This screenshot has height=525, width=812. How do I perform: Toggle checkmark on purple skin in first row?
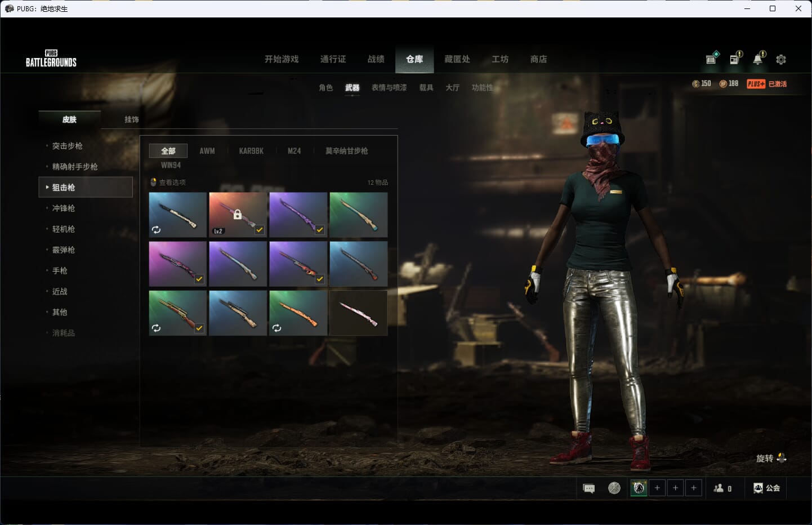[320, 230]
